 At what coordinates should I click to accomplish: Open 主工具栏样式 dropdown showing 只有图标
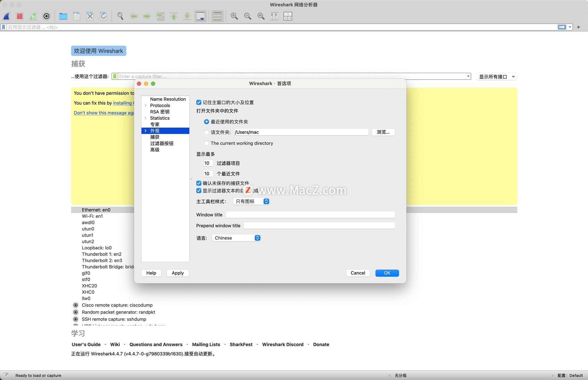(x=251, y=201)
